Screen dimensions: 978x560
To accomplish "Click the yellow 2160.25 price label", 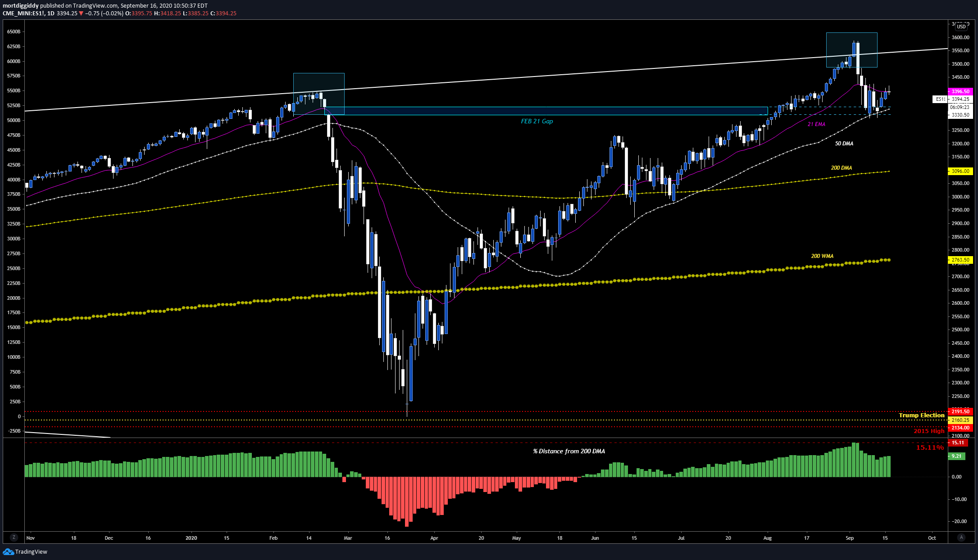I will (960, 420).
